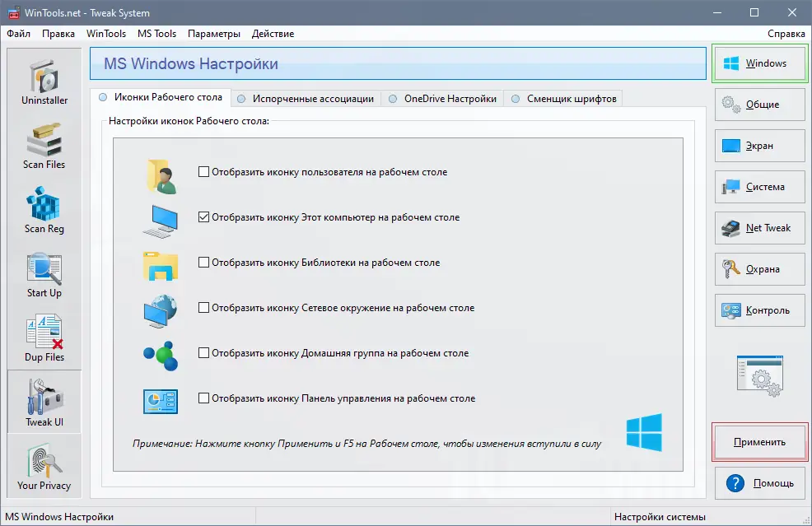812x526 pixels.
Task: Open the Система settings category
Action: point(759,187)
